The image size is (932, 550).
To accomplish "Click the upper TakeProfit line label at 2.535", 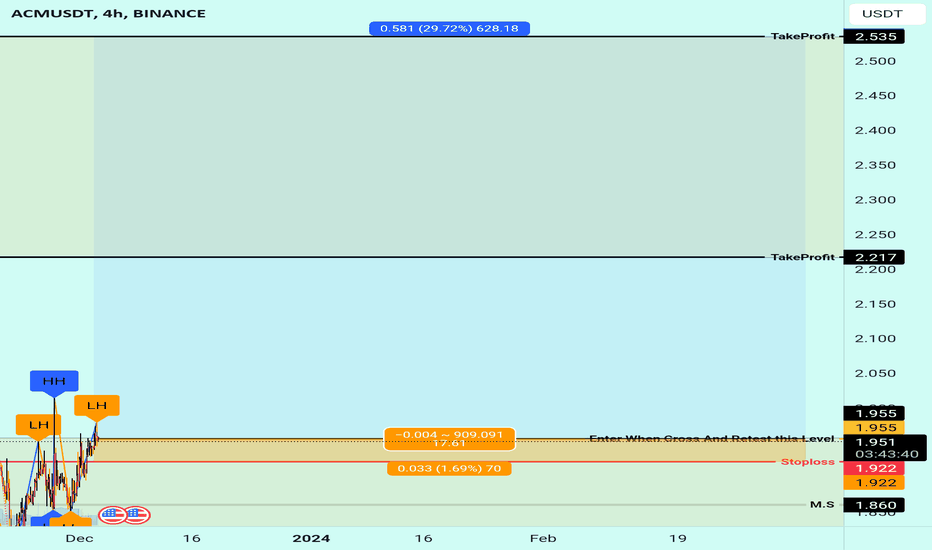I will click(x=802, y=36).
